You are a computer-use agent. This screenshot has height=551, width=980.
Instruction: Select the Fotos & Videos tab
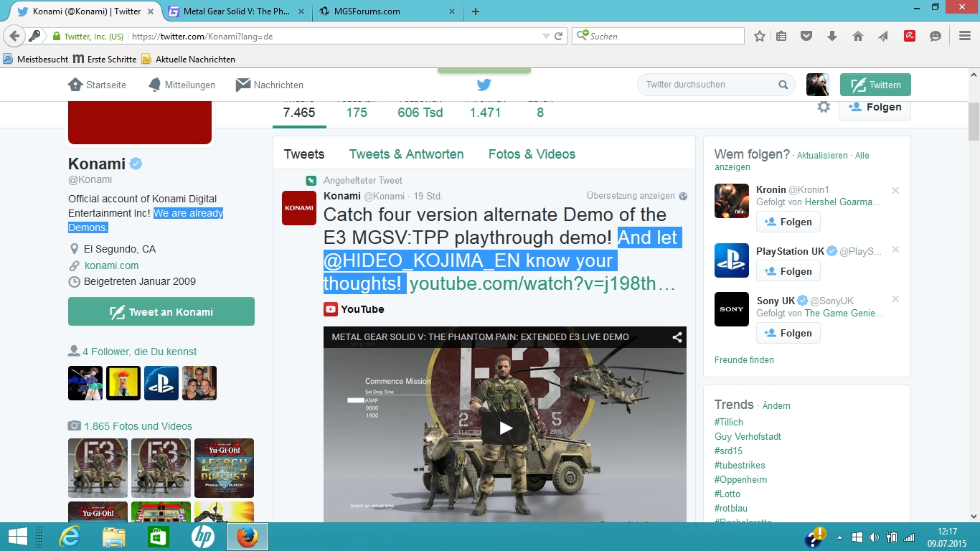(x=532, y=154)
